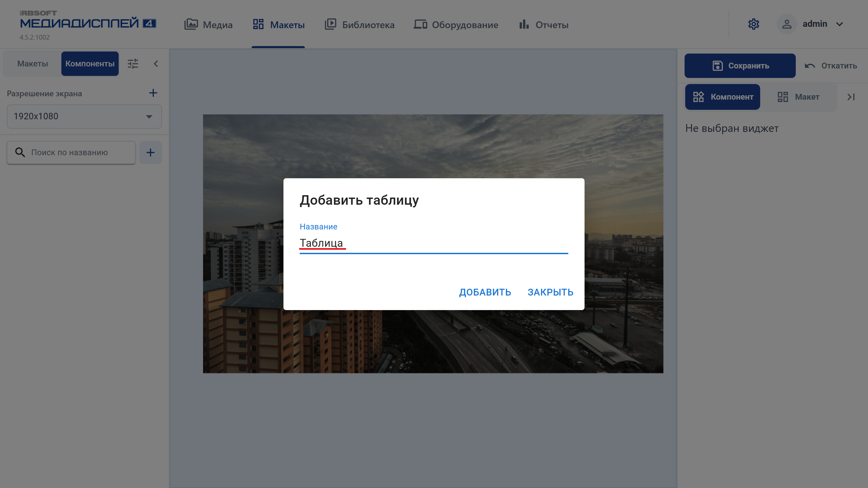Click the version 4.5.2.1002 text
868x488 pixels.
(35, 37)
